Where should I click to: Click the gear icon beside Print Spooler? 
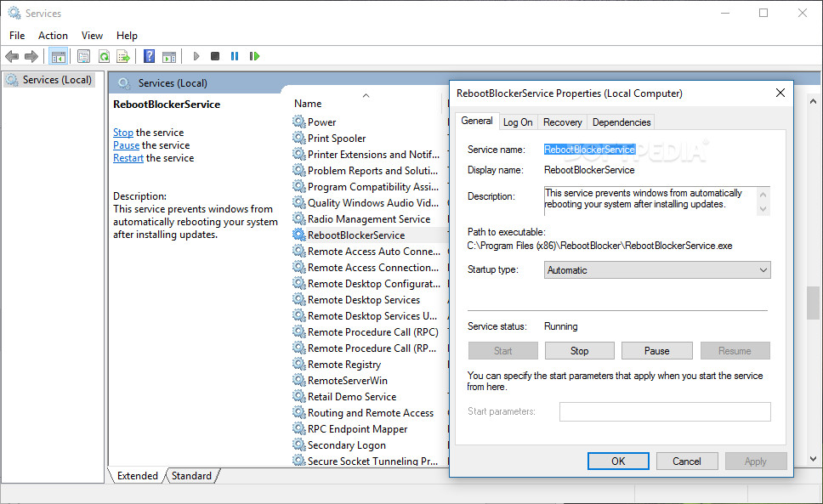pos(299,138)
